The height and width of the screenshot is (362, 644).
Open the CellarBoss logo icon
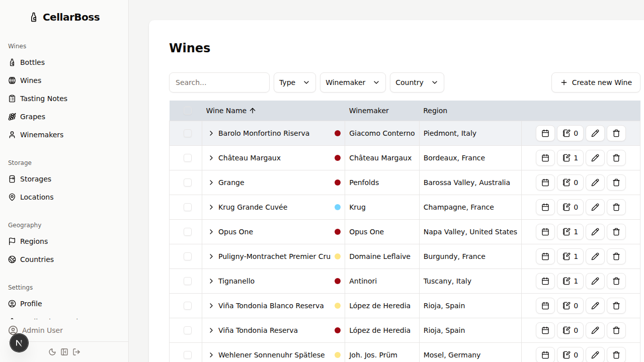coord(33,17)
